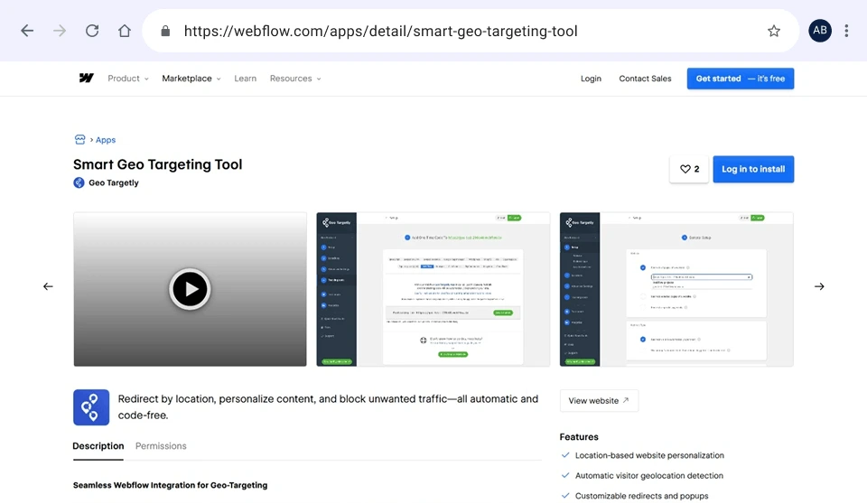Expand the Marketplace dropdown menu
The image size is (867, 504).
[191, 79]
